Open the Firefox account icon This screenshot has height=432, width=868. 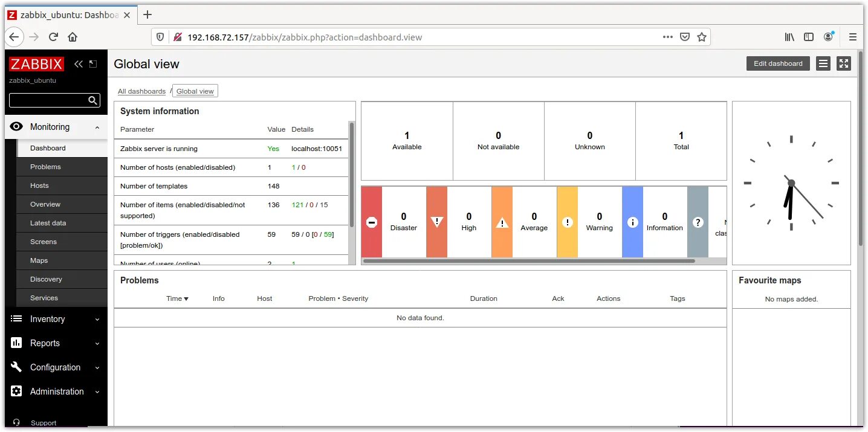click(828, 37)
